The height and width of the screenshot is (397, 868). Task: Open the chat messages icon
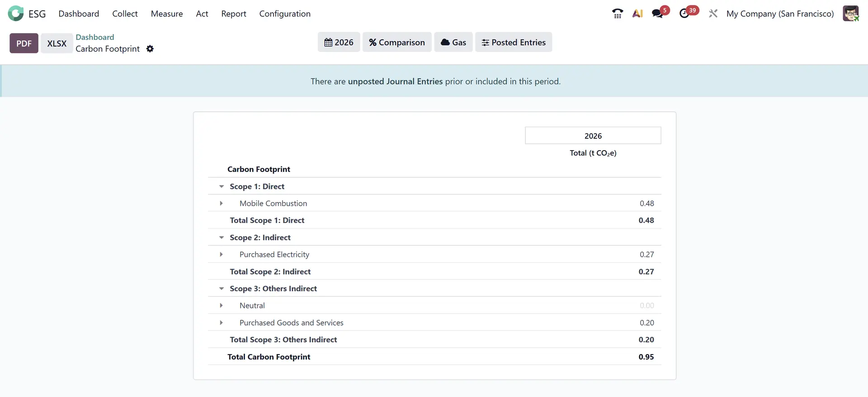click(657, 14)
